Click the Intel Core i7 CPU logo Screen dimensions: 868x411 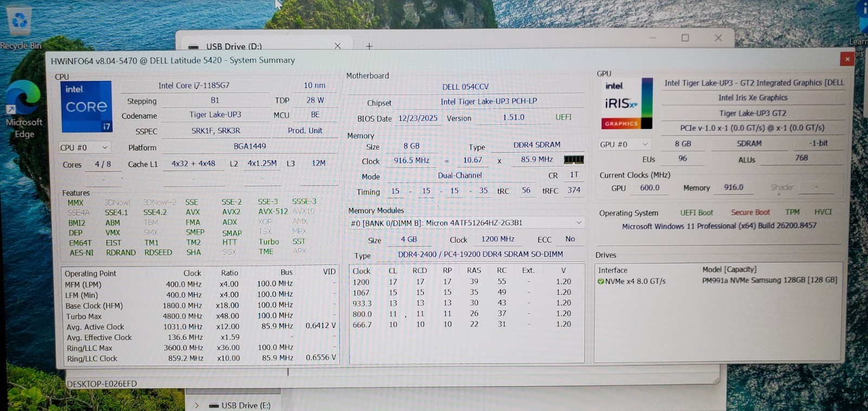pyautogui.click(x=86, y=106)
